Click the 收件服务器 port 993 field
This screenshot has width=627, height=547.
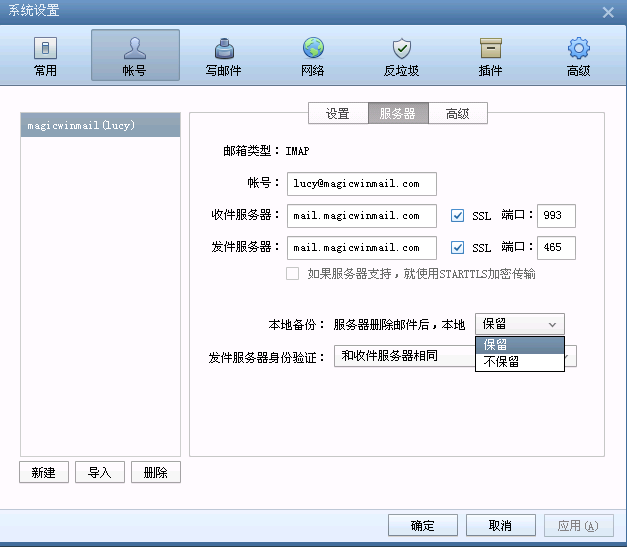[555, 216]
